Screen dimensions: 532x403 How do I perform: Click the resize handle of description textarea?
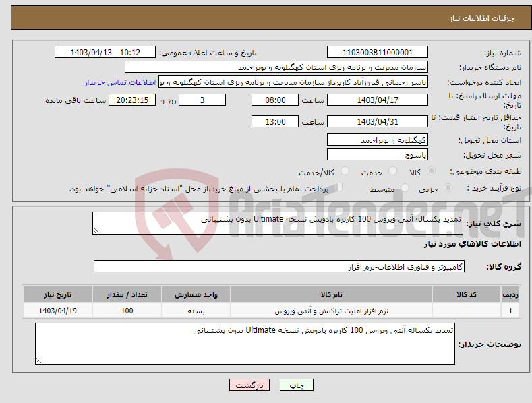pos(96,230)
